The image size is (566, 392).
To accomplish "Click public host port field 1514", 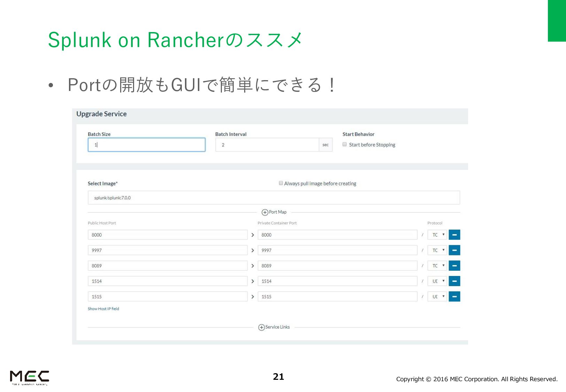I will click(x=168, y=281).
